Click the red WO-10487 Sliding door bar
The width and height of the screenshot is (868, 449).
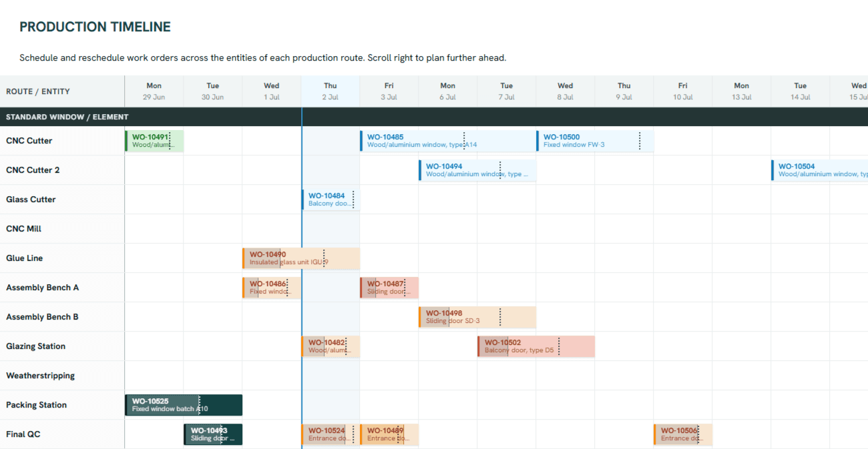pyautogui.click(x=389, y=288)
